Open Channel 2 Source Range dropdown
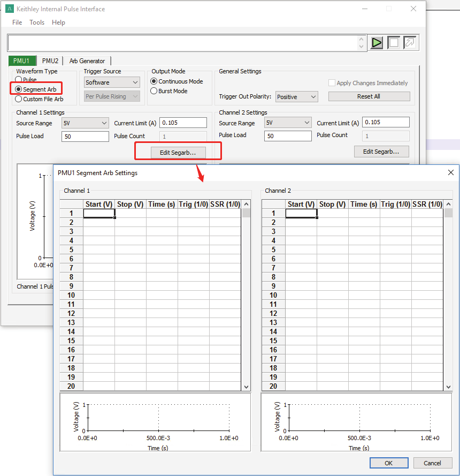460x476 pixels. click(x=288, y=122)
